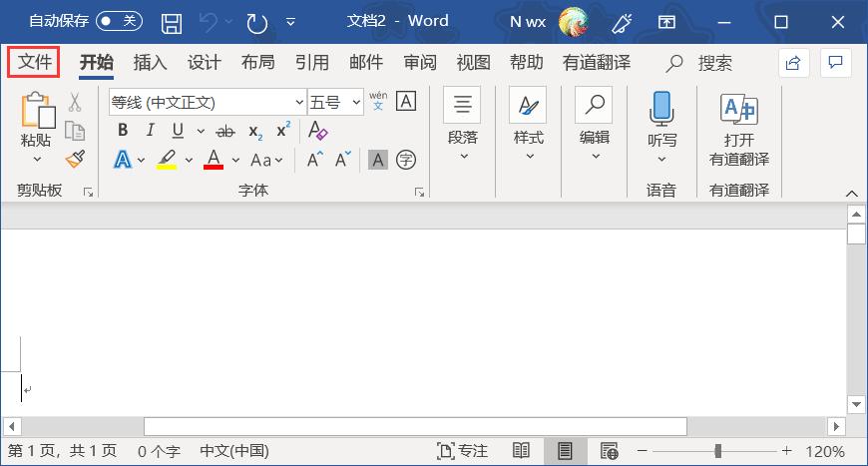
Task: Toggle Strikethrough formatting
Action: click(x=225, y=132)
